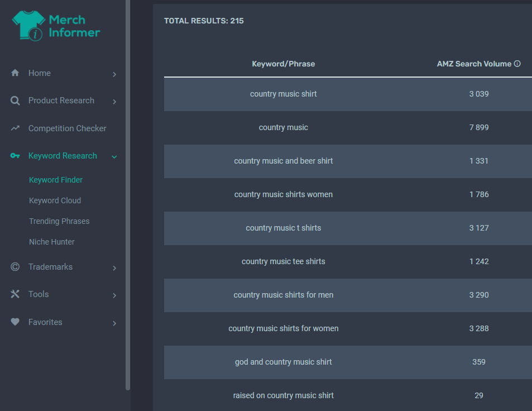Open the Keyword Finder submenu item

click(x=56, y=180)
